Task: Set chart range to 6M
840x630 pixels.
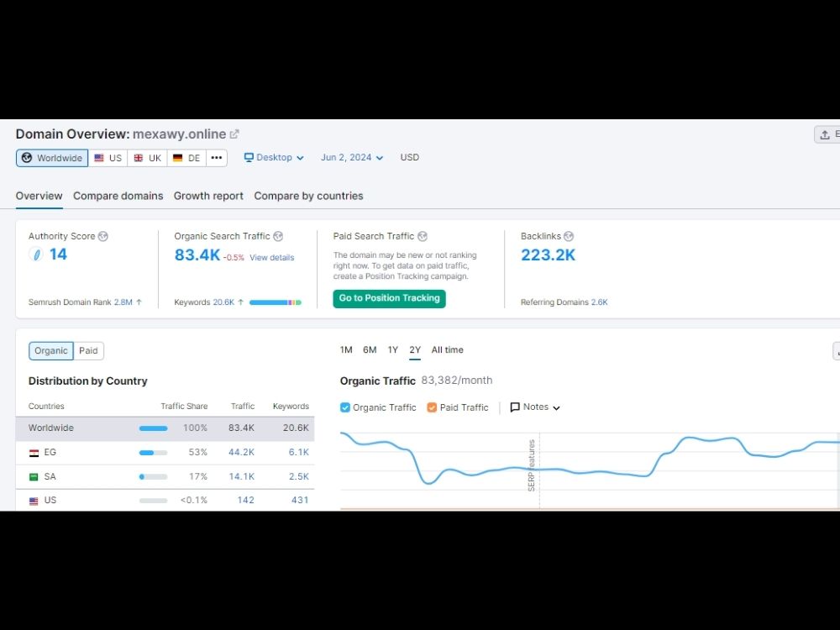Action: coord(370,349)
